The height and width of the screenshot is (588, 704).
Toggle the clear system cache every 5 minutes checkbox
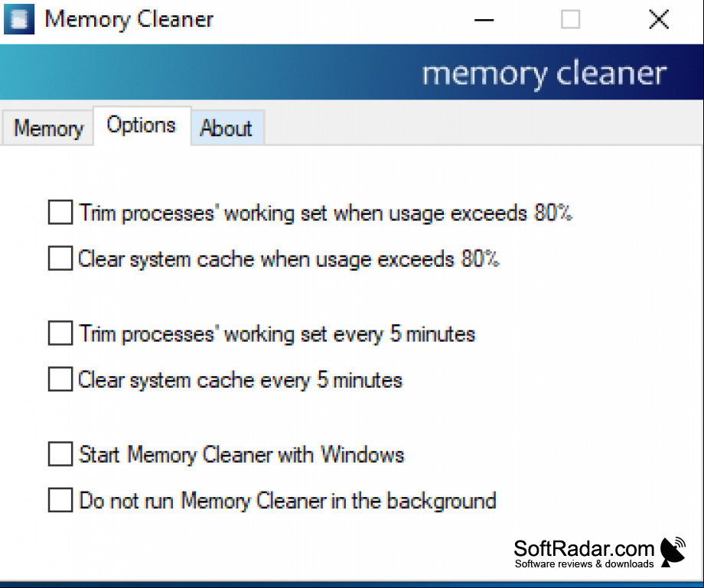pyautogui.click(x=60, y=379)
